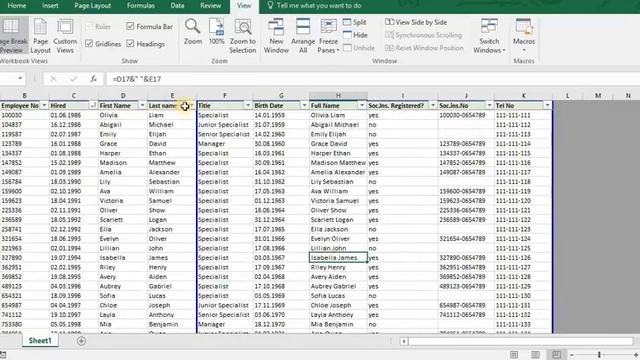This screenshot has width=640, height=360.
Task: Toggle the Headings checkbox
Action: click(130, 44)
